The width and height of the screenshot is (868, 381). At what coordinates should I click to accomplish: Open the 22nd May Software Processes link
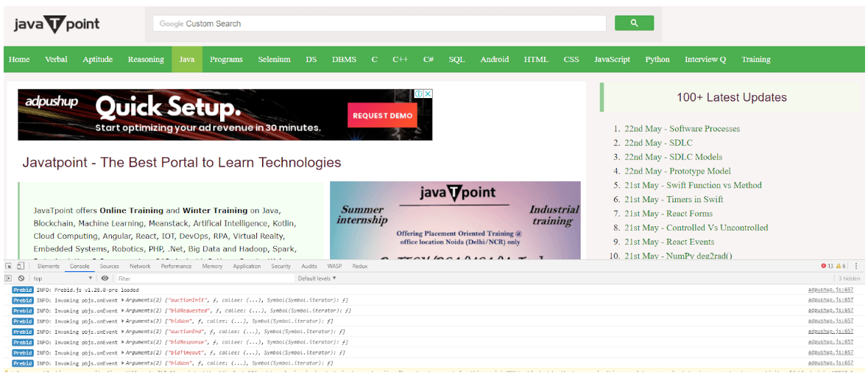(682, 129)
